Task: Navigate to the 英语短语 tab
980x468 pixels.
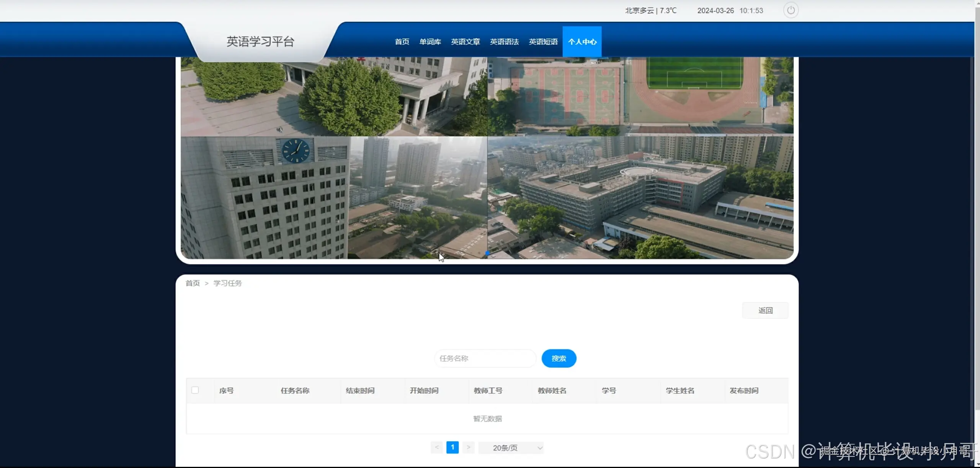Action: tap(543, 42)
